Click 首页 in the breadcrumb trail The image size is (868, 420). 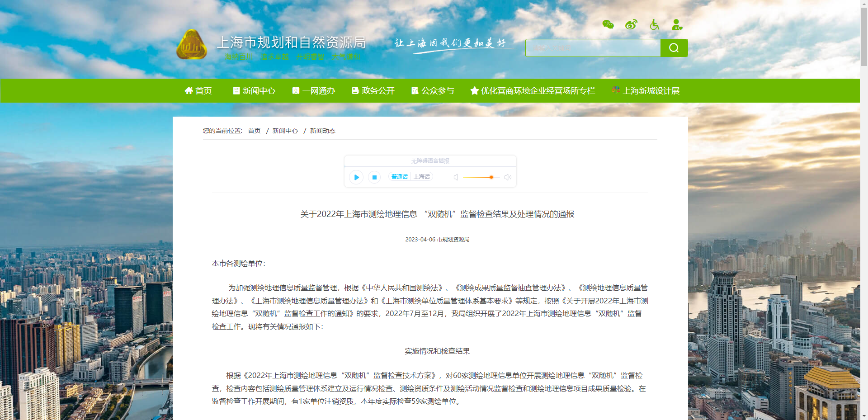point(254,131)
